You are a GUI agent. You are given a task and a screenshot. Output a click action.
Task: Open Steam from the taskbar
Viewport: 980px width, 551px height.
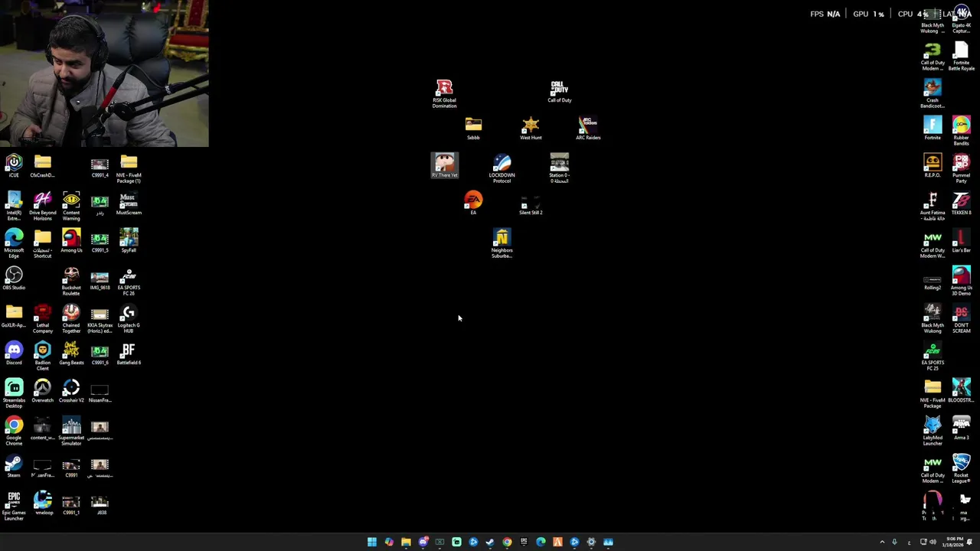coord(490,542)
